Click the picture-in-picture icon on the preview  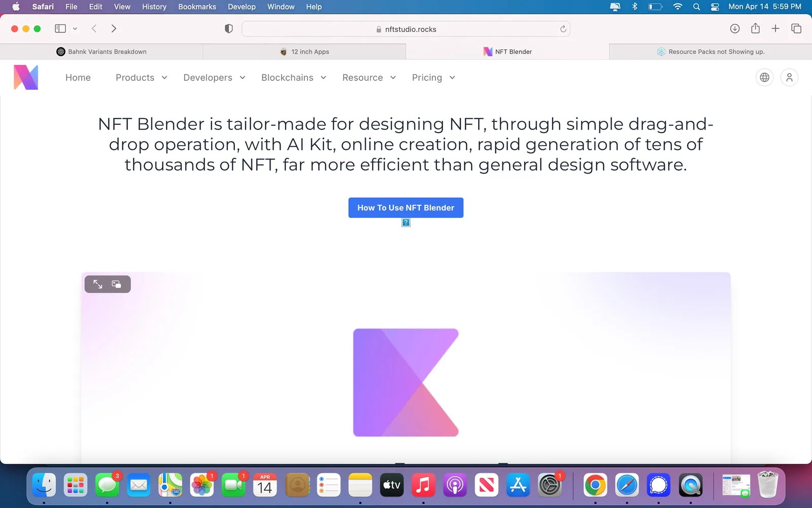tap(116, 284)
